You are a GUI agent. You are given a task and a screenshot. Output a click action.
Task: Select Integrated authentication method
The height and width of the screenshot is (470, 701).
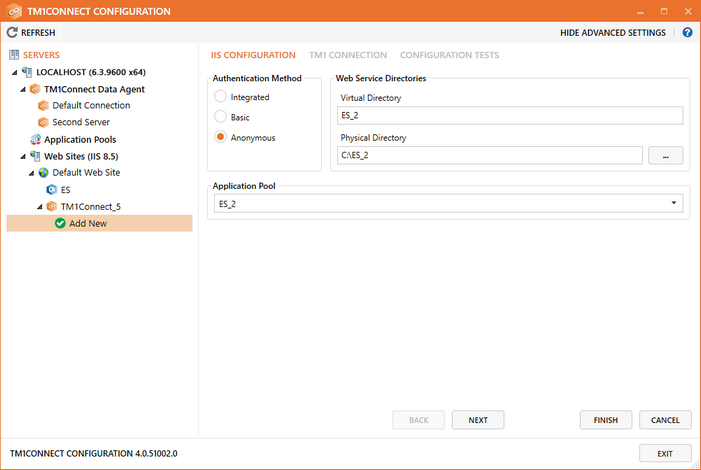click(x=220, y=96)
